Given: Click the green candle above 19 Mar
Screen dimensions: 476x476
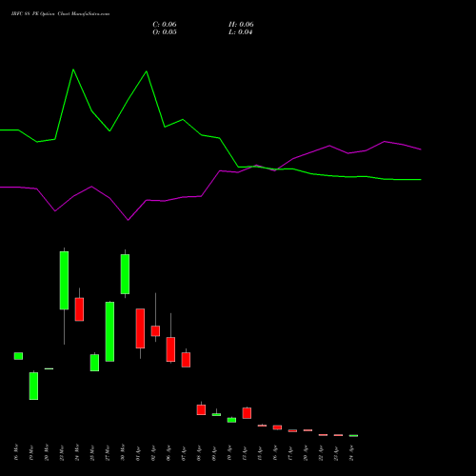Looking at the screenshot, I should (33, 386).
